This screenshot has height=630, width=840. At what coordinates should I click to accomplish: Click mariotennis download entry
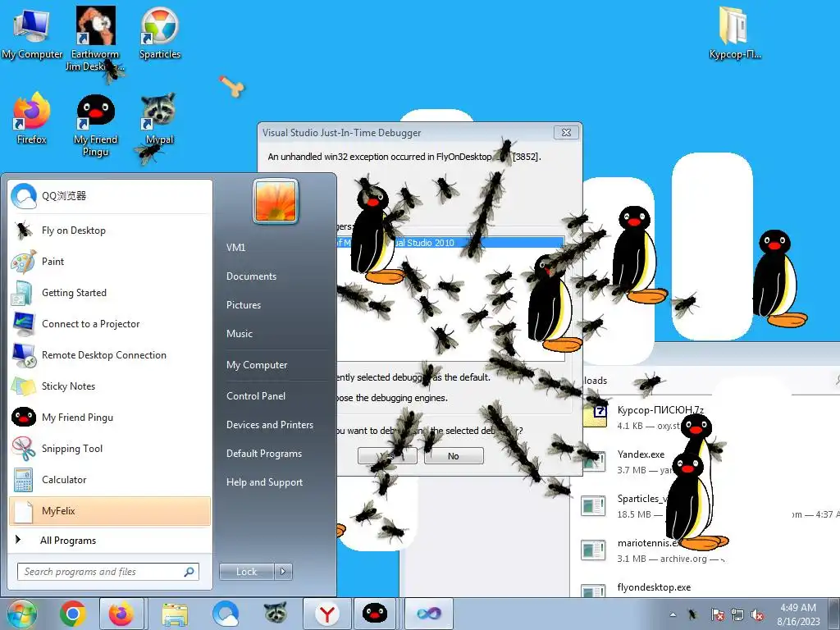pyautogui.click(x=650, y=543)
